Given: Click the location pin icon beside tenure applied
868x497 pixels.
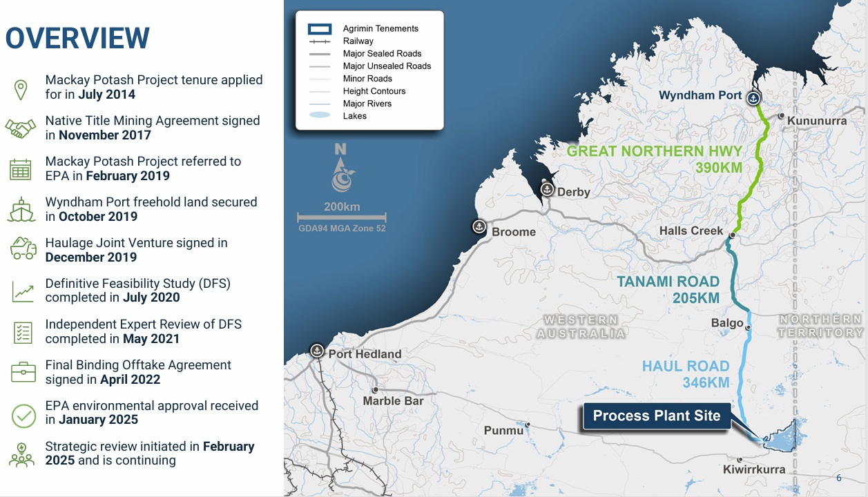Looking at the screenshot, I should tap(21, 88).
